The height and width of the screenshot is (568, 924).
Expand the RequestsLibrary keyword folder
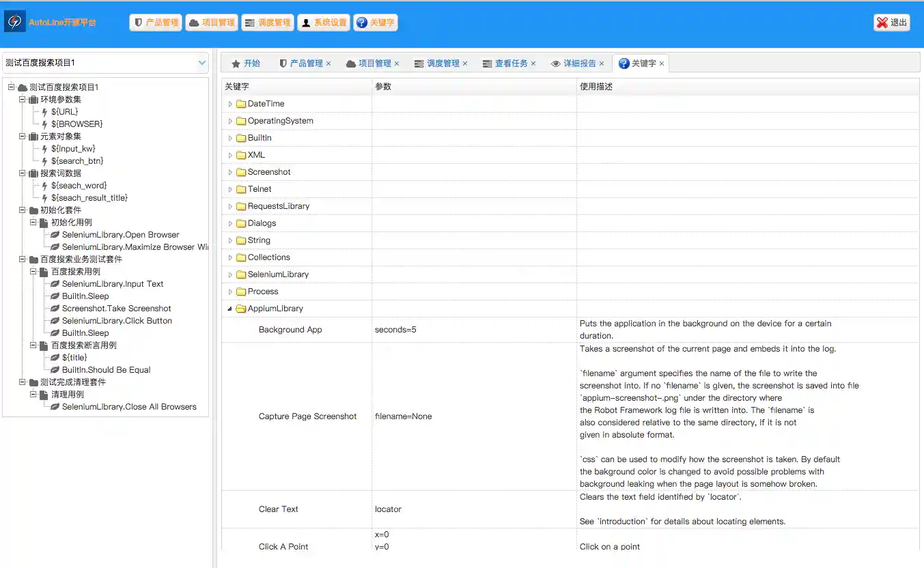[x=230, y=206]
